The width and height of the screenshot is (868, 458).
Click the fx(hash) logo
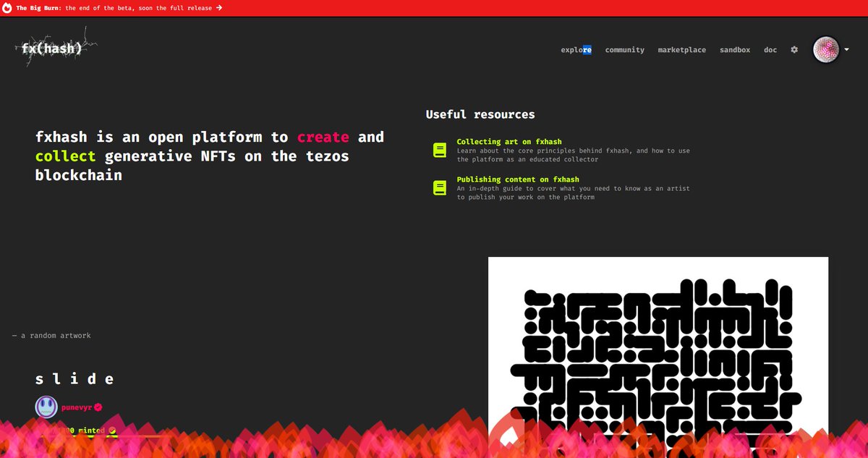55,49
